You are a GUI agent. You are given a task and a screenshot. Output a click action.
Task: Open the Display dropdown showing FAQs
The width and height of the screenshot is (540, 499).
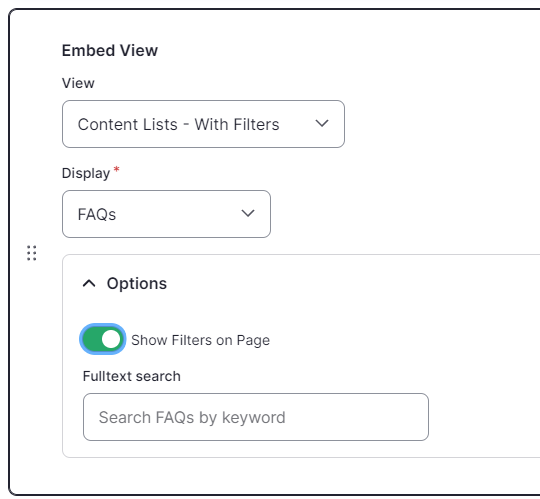(x=166, y=214)
